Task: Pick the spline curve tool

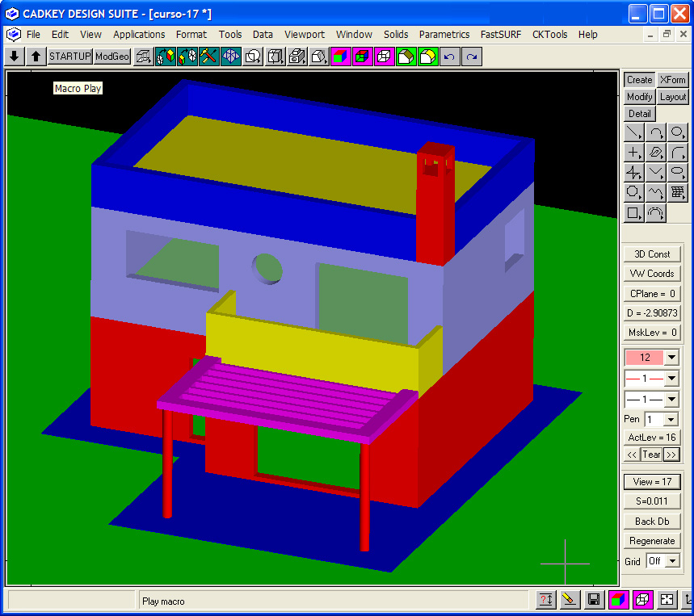Action: coord(655,193)
